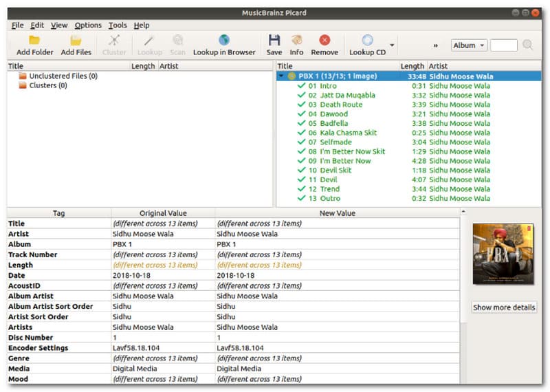This screenshot has height=392, width=550.
Task: Click the Tag column header
Action: coord(59,213)
